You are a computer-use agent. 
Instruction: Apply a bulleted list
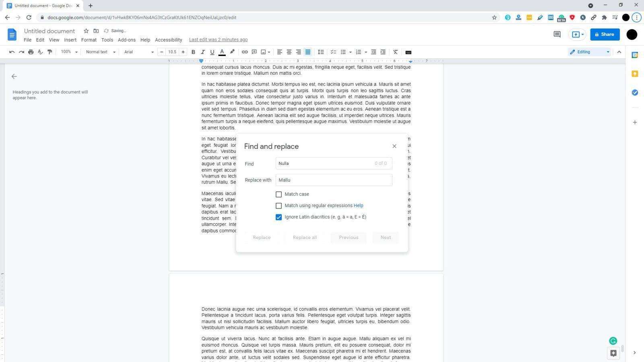(x=343, y=51)
